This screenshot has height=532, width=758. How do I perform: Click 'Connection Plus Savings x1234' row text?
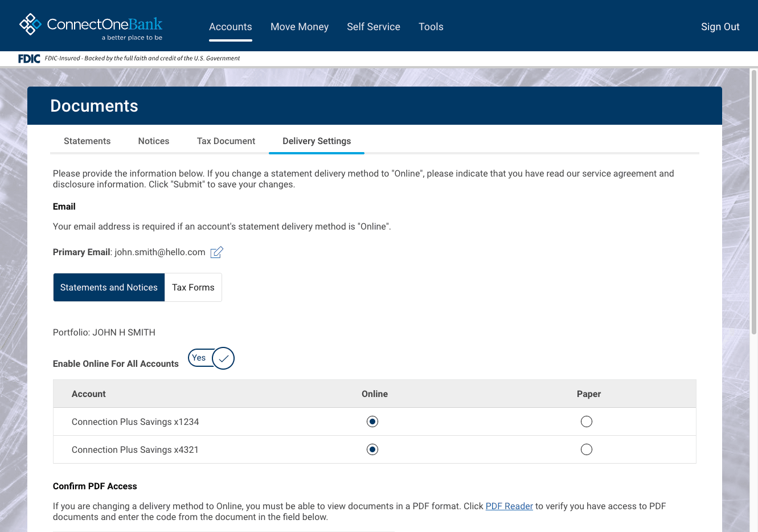(136, 422)
